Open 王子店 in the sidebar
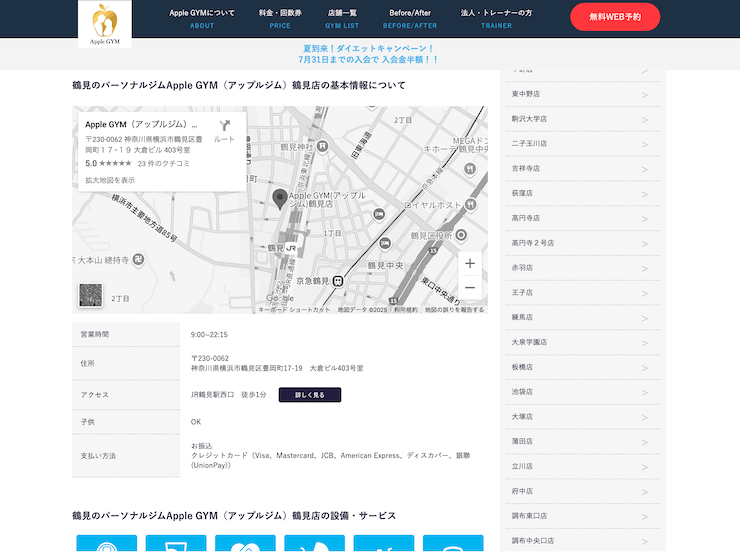This screenshot has width=740, height=554. click(x=583, y=293)
